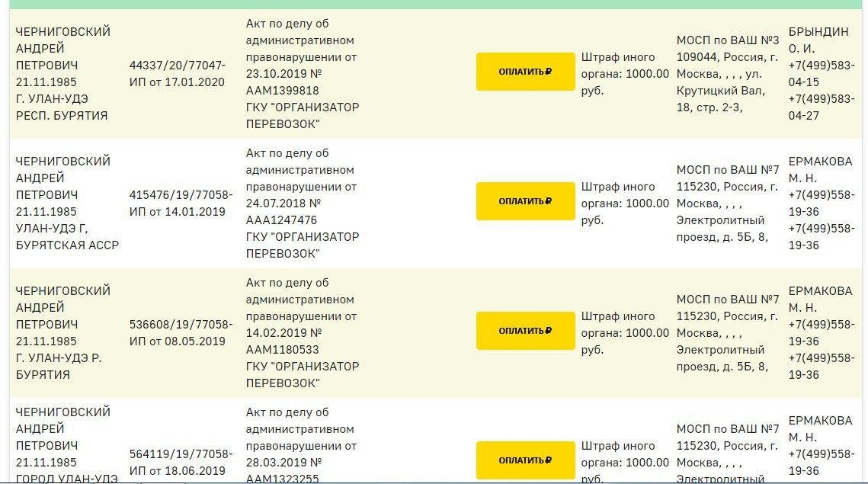
Task: Click МОСП по ВАШ №3 department address
Action: pos(727,74)
